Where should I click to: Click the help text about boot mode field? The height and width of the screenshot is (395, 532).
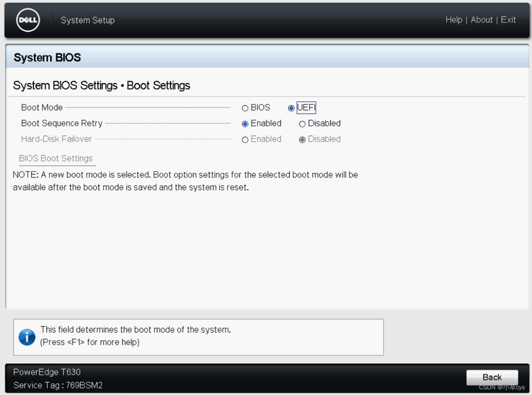coord(135,330)
